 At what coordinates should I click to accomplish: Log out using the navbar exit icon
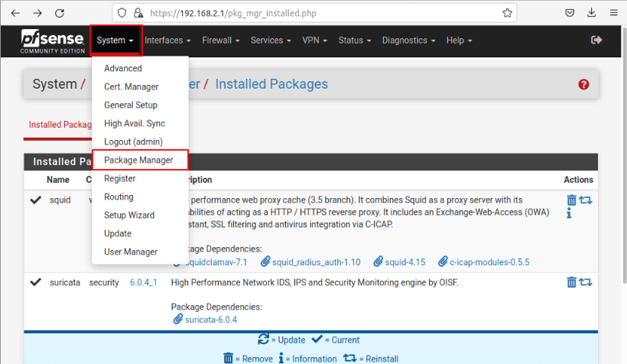[596, 40]
